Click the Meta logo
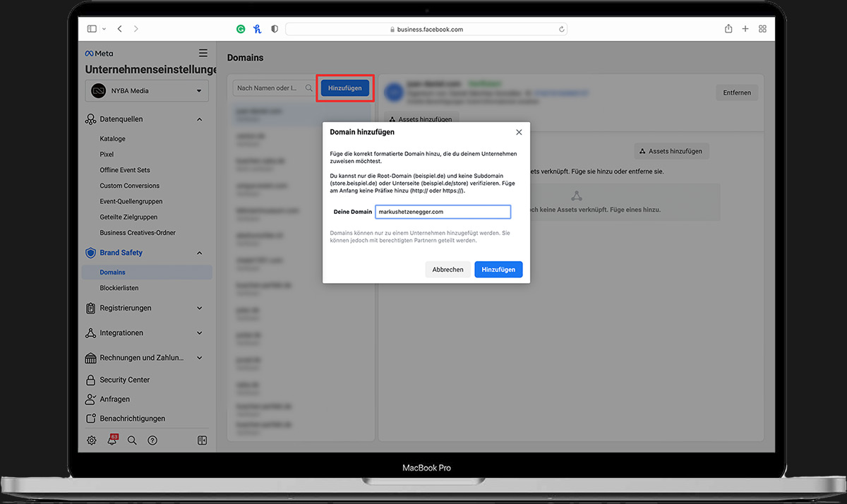 [x=99, y=53]
